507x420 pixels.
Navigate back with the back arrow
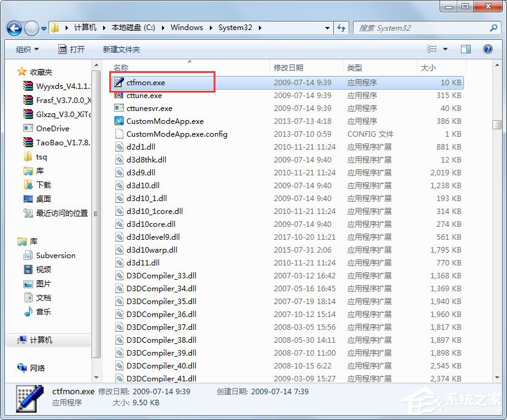pyautogui.click(x=14, y=28)
